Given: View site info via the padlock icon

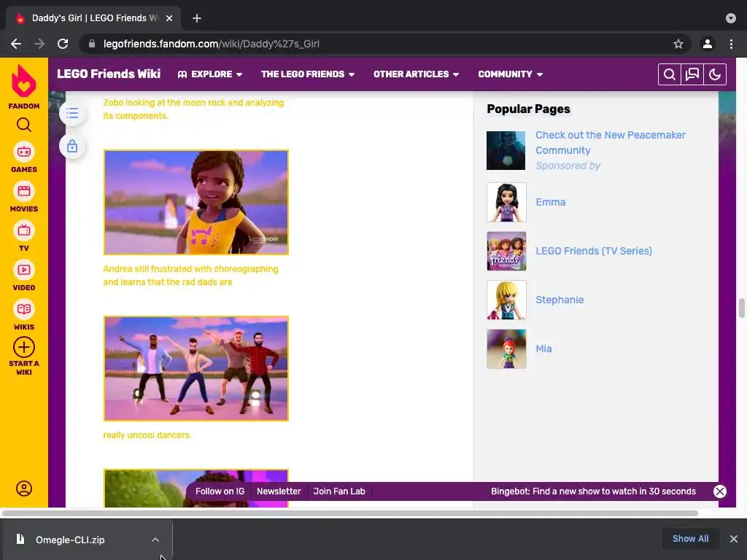Looking at the screenshot, I should tap(91, 44).
